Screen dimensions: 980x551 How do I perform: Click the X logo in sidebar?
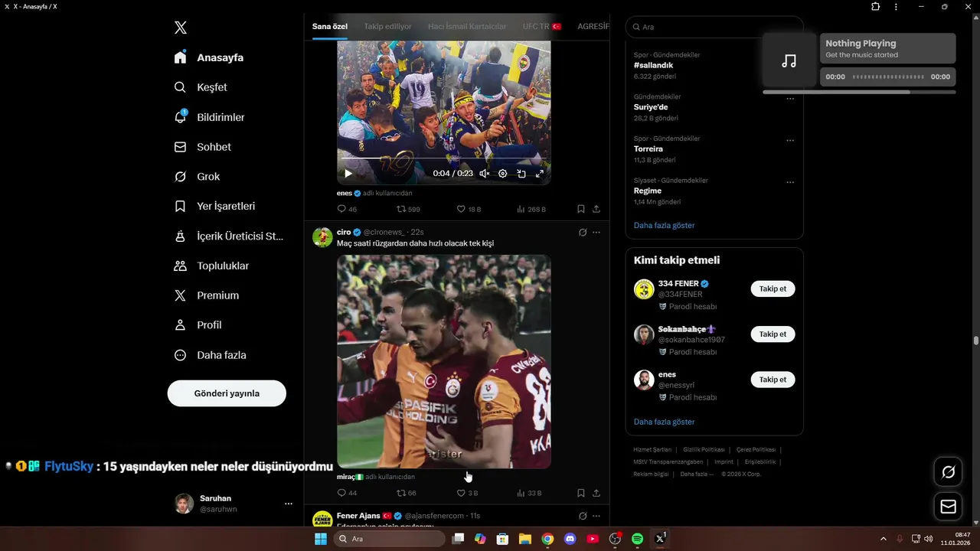tap(180, 28)
